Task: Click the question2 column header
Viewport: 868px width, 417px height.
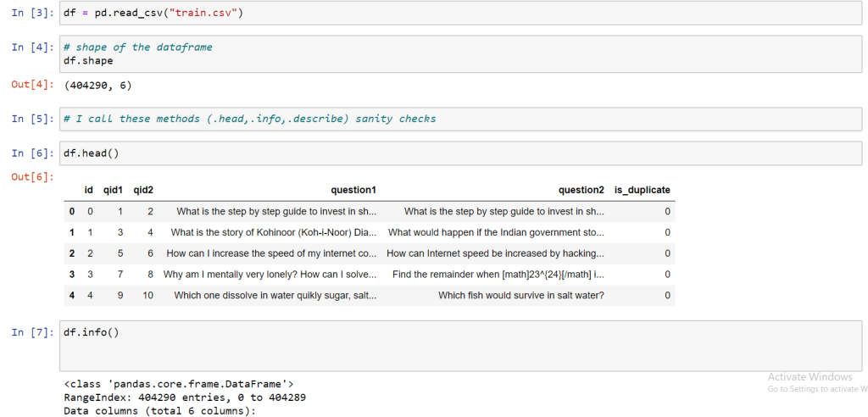Action: tap(581, 191)
